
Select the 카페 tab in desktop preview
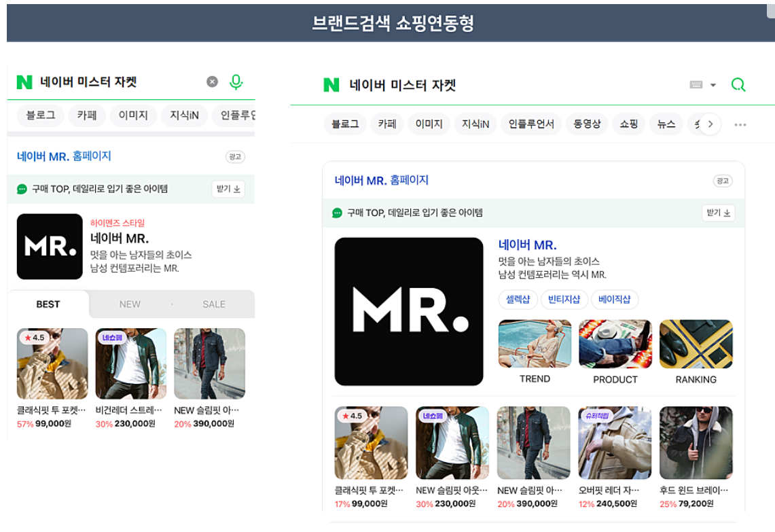click(387, 124)
